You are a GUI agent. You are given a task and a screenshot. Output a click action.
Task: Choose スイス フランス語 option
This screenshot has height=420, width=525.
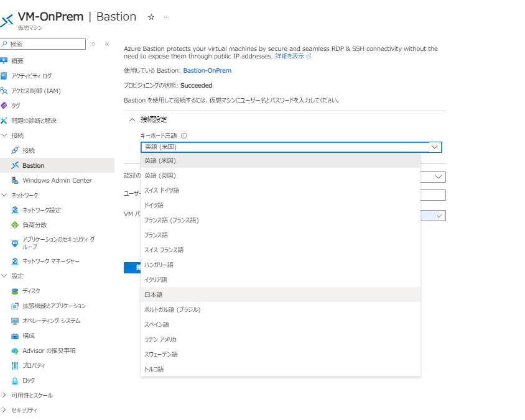(x=281, y=250)
